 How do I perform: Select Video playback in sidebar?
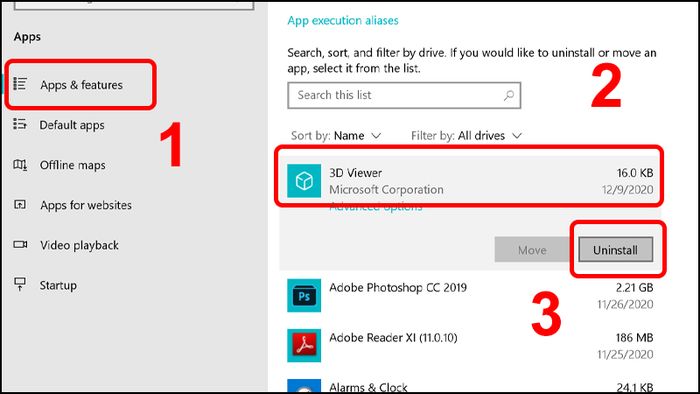click(x=79, y=245)
